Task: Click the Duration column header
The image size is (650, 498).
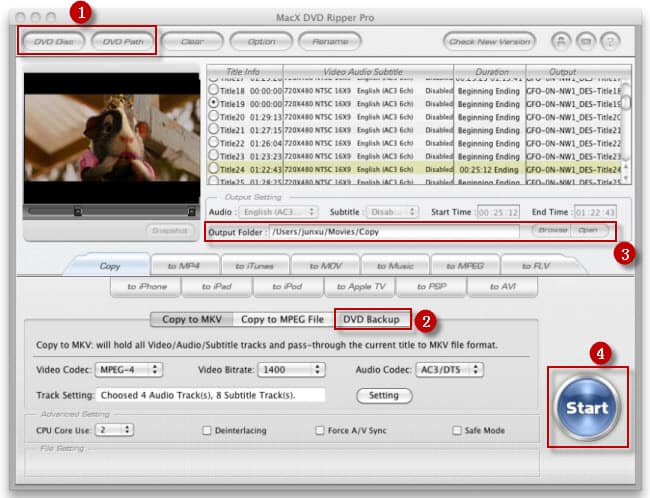Action: click(490, 71)
